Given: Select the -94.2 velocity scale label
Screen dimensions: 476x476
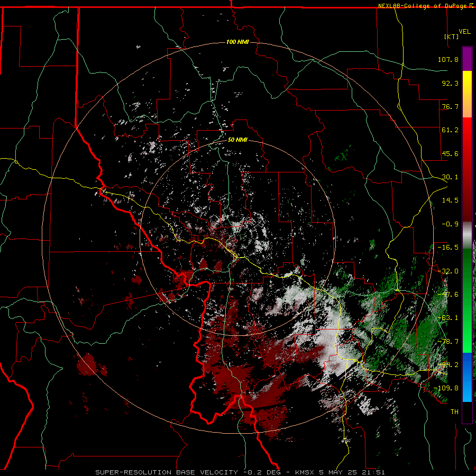Looking at the screenshot, I should [448, 365].
